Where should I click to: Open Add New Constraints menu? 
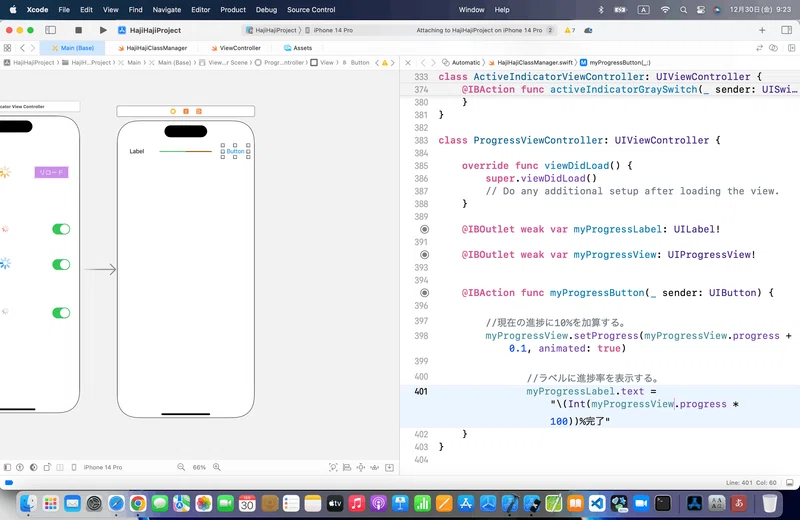(x=361, y=467)
